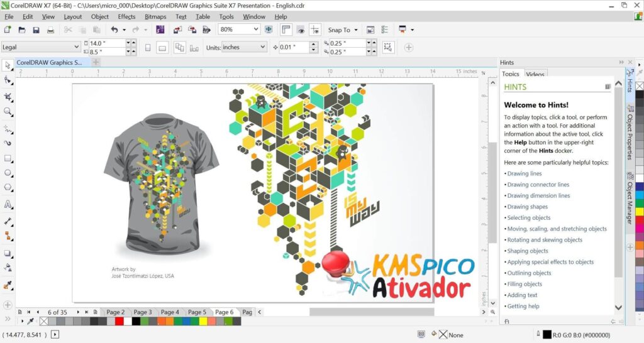
Task: Open the Getting help hint topic
Action: pyautogui.click(x=523, y=306)
